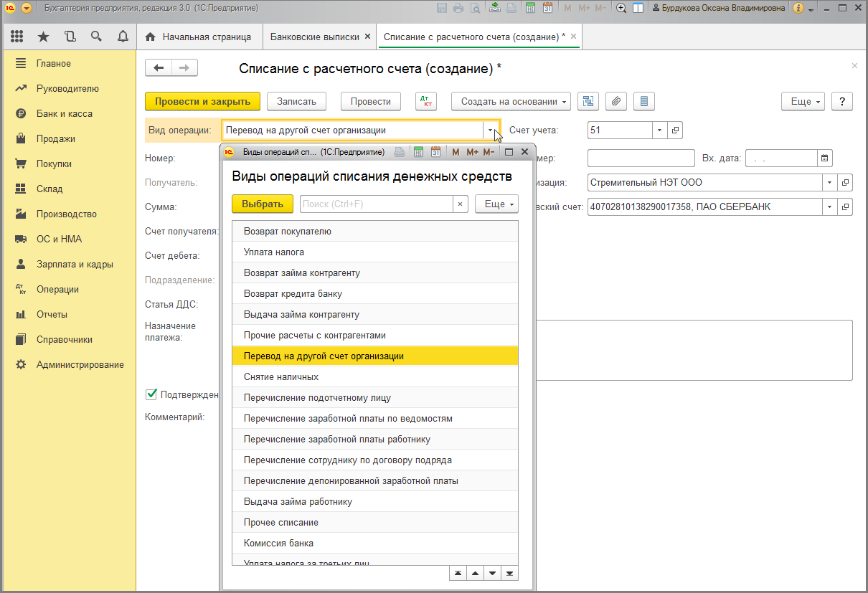Toggle the Подтверждено checkbox
This screenshot has width=868, height=593.
151,394
